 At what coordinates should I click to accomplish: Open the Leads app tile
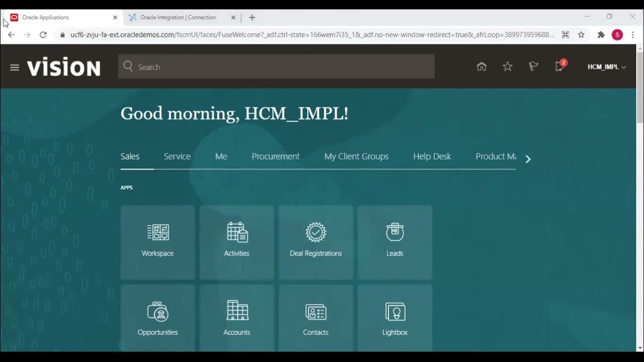[x=395, y=242]
